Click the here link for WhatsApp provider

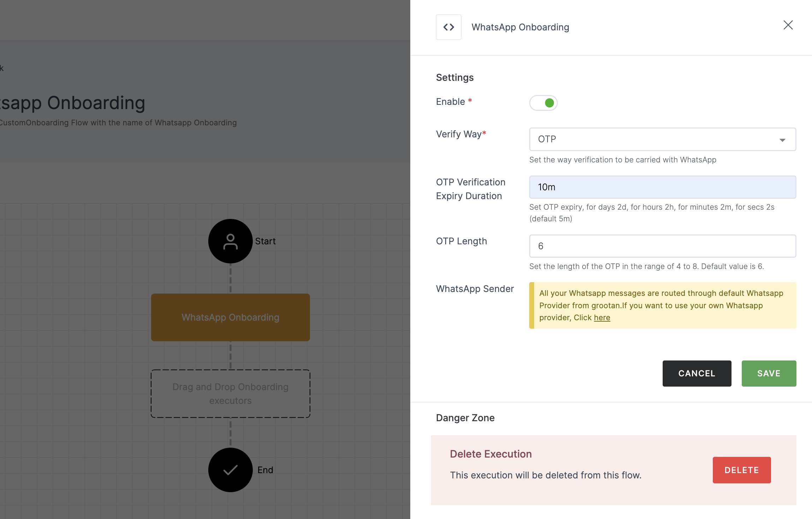[x=602, y=317]
